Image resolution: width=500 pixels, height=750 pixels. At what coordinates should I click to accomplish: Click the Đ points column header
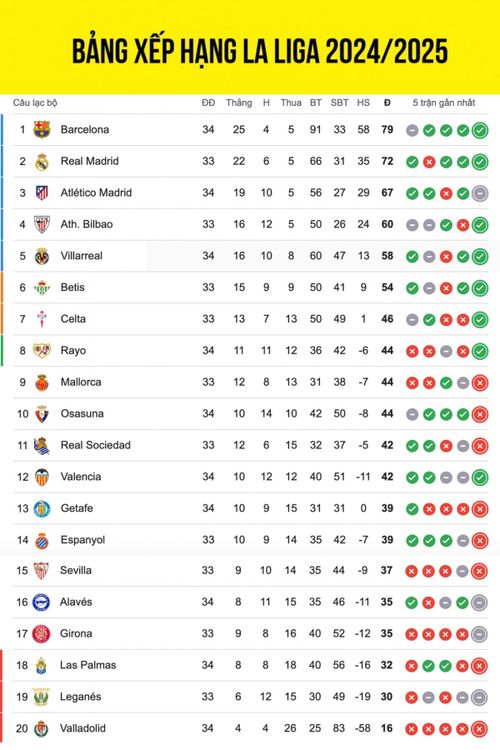click(387, 103)
